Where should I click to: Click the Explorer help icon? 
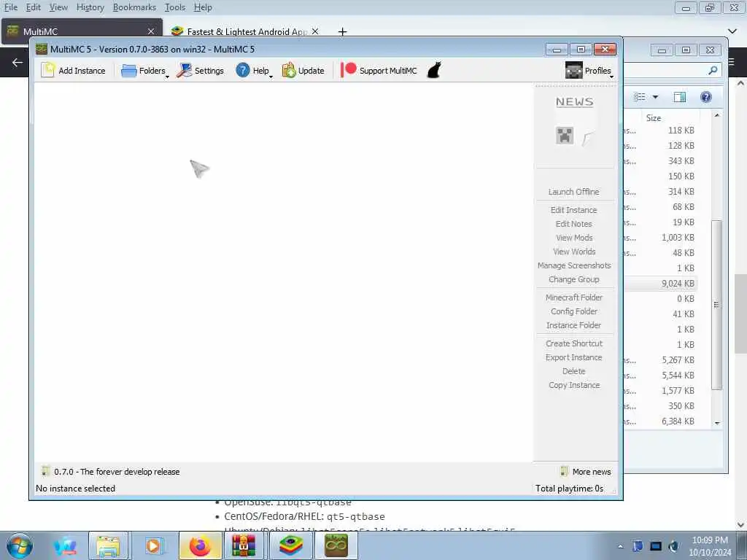click(x=706, y=97)
